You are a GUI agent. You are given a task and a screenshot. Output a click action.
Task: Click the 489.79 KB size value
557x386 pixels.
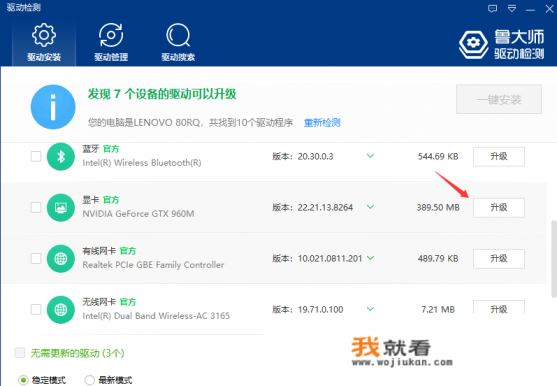(x=438, y=259)
